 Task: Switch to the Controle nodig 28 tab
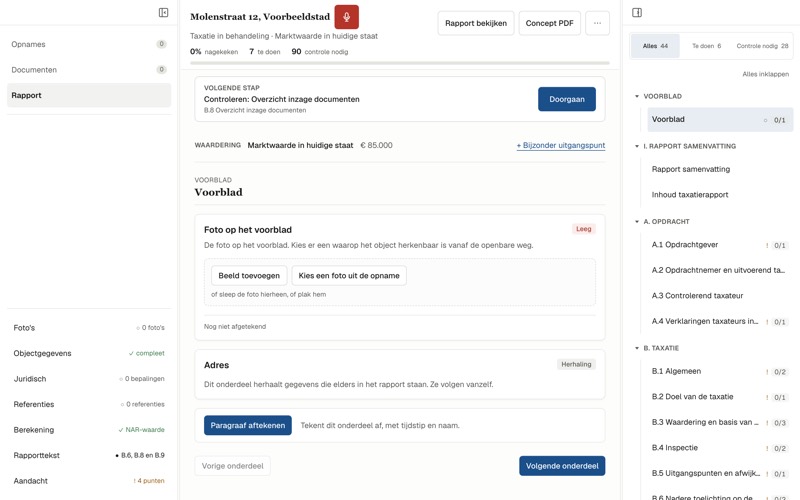762,46
